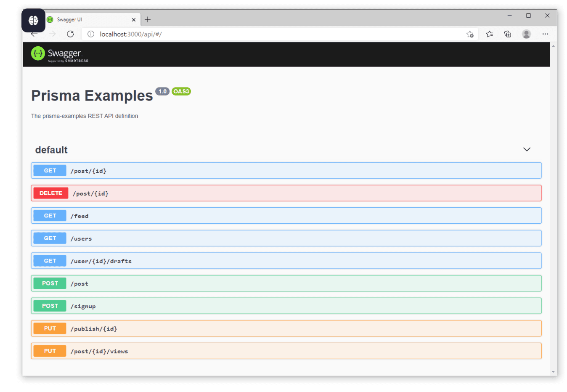This screenshot has height=392, width=567.
Task: Click the browser back arrow
Action: [34, 34]
